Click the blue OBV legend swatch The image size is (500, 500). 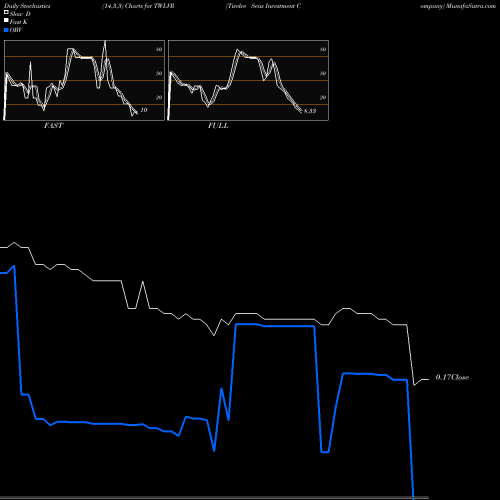point(6,30)
